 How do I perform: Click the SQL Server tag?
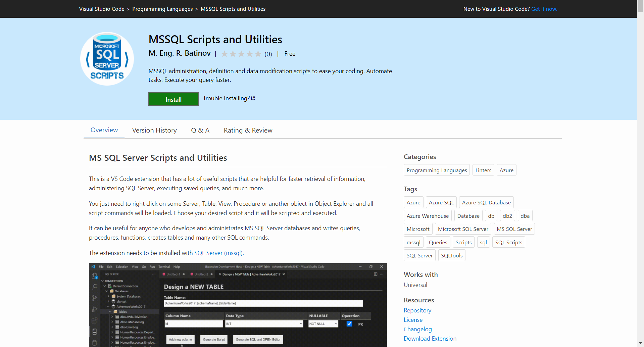(x=419, y=255)
